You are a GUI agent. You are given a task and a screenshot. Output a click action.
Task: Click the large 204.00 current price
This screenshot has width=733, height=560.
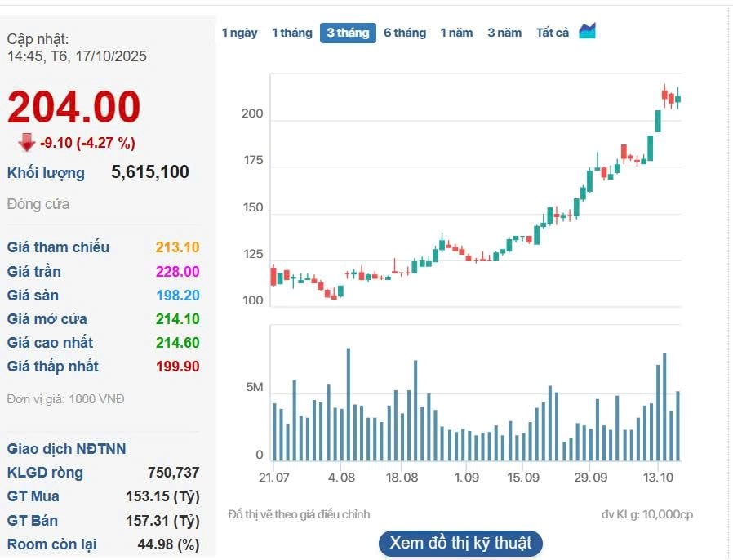[74, 108]
